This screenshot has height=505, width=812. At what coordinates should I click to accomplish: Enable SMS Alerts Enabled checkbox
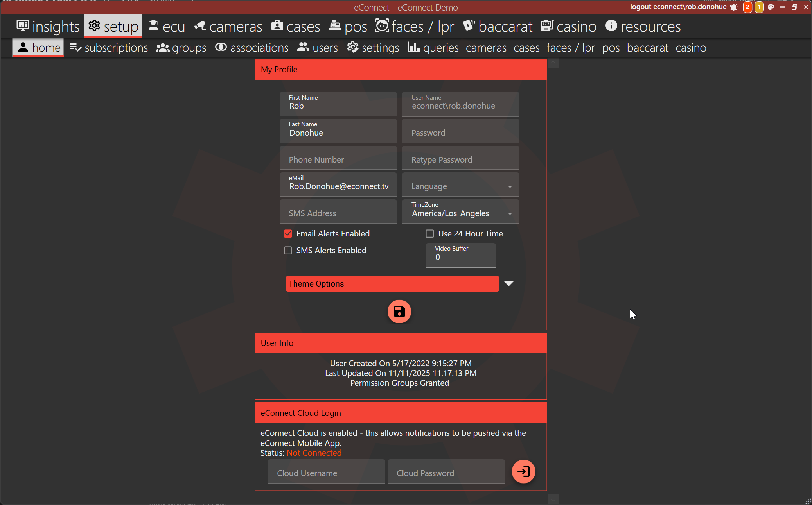point(288,251)
